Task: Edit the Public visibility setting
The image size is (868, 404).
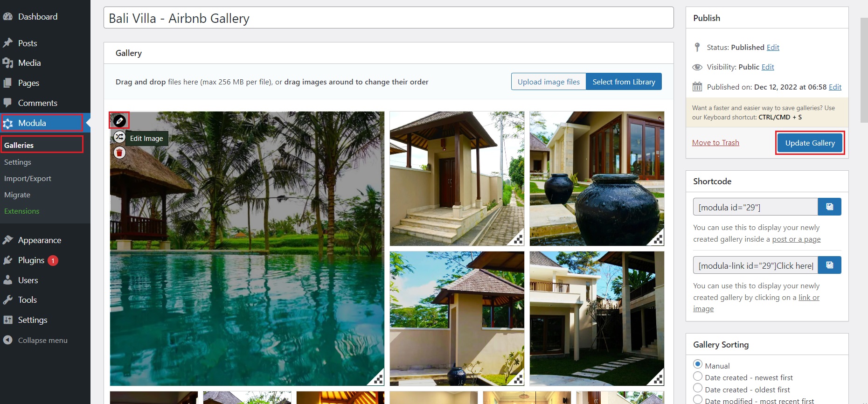Action: coord(768,67)
